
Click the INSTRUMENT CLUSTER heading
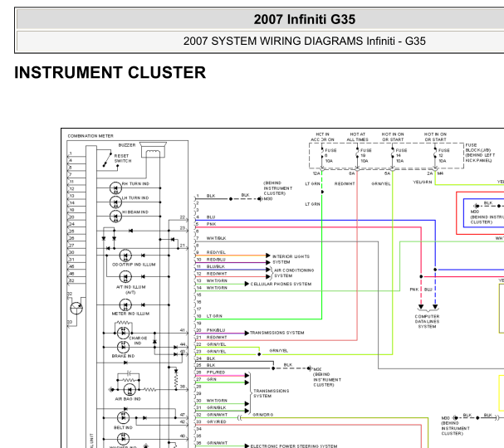110,72
